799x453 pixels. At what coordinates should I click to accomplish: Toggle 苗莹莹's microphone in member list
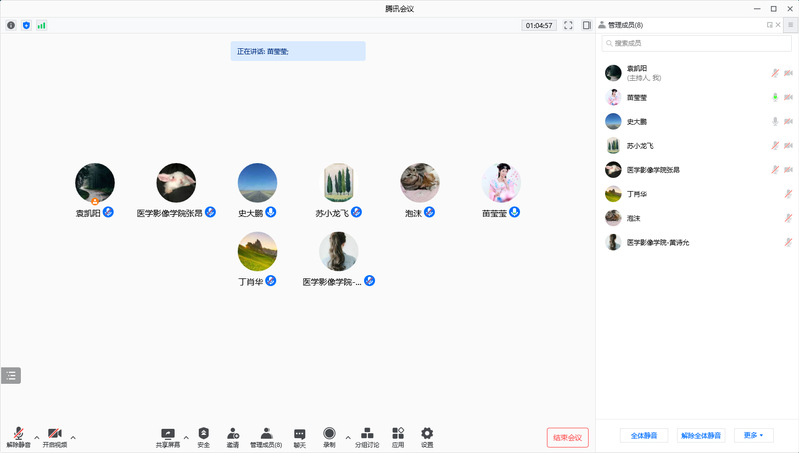pos(774,97)
